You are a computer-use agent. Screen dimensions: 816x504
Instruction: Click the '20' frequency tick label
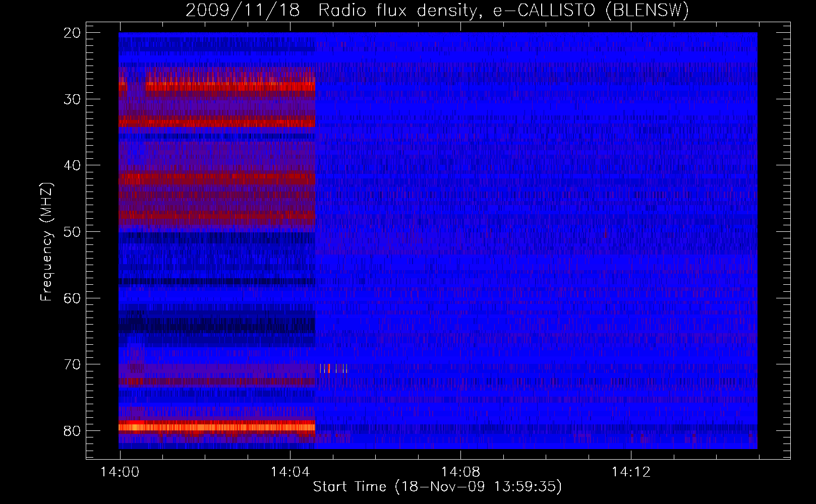click(x=73, y=33)
